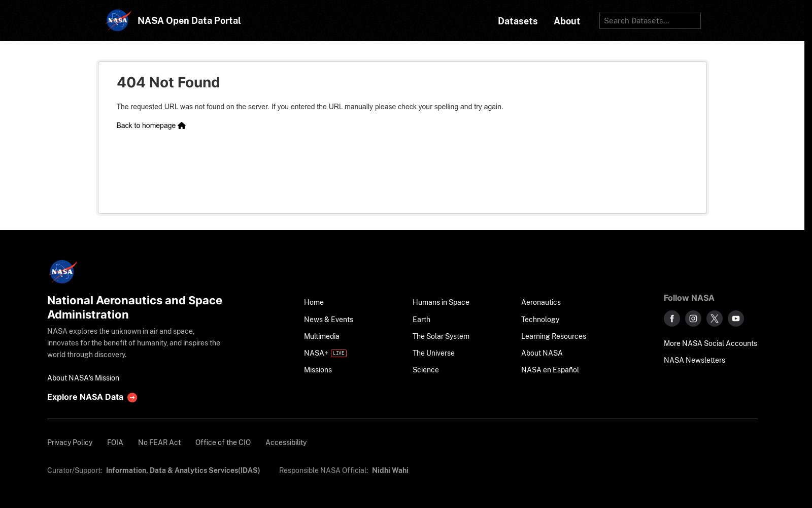
Task: Open the About NASA footer link
Action: (542, 353)
